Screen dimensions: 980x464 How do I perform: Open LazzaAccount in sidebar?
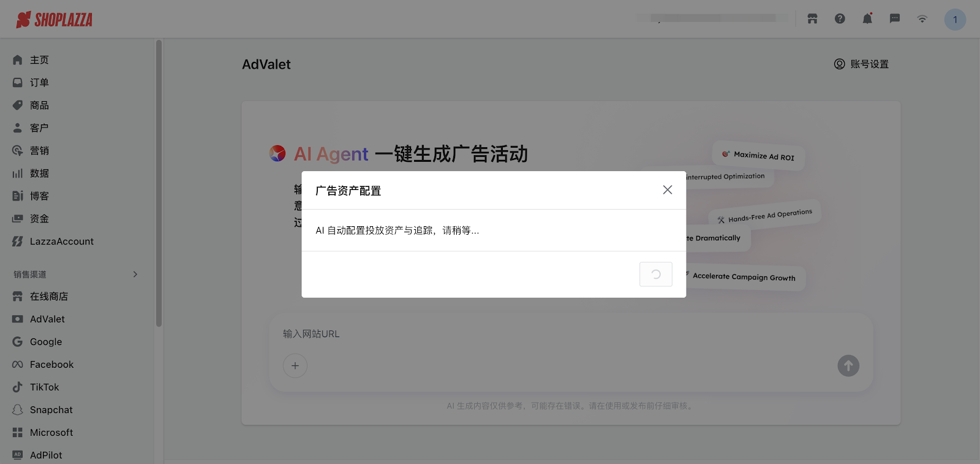[61, 242]
